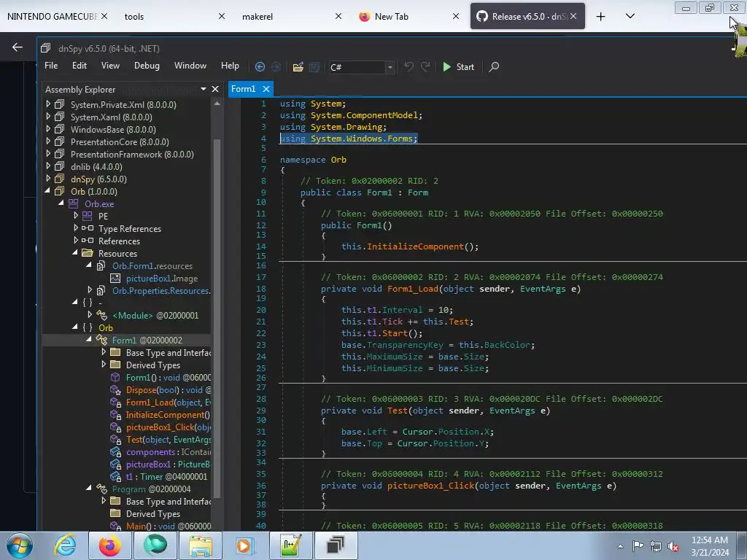Expand the System.Xaml assembly node

coord(48,117)
